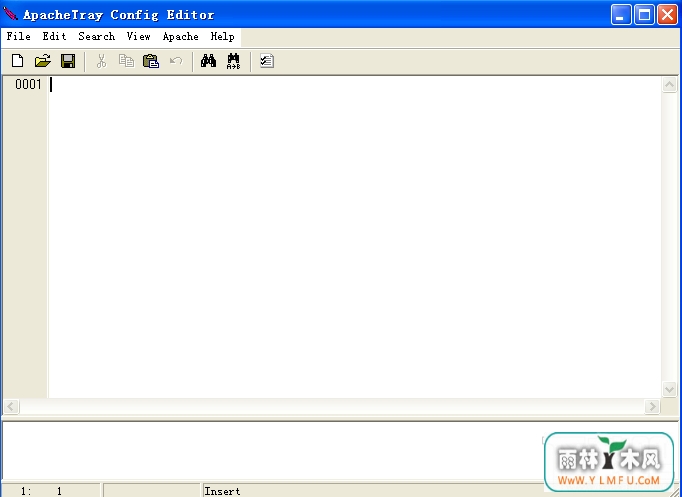This screenshot has height=497, width=682.
Task: Open the Search menu
Action: (x=97, y=37)
